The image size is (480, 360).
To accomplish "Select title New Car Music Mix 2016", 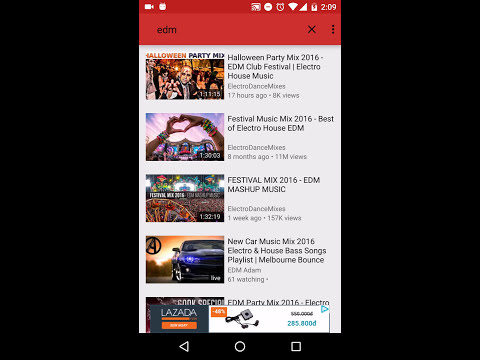I will pos(277,251).
